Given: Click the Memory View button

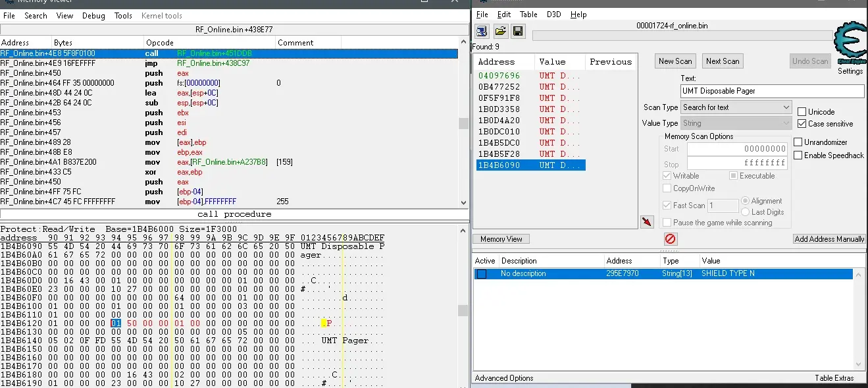Looking at the screenshot, I should tap(501, 239).
